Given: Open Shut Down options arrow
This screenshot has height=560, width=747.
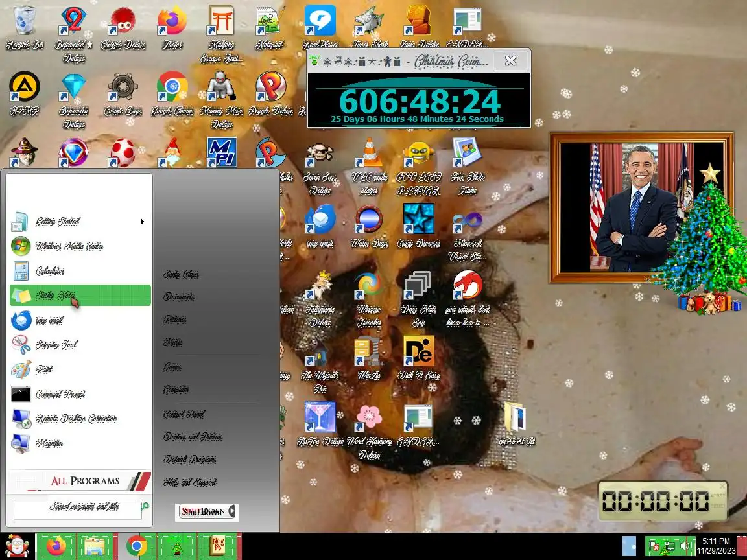Looking at the screenshot, I should coord(232,511).
